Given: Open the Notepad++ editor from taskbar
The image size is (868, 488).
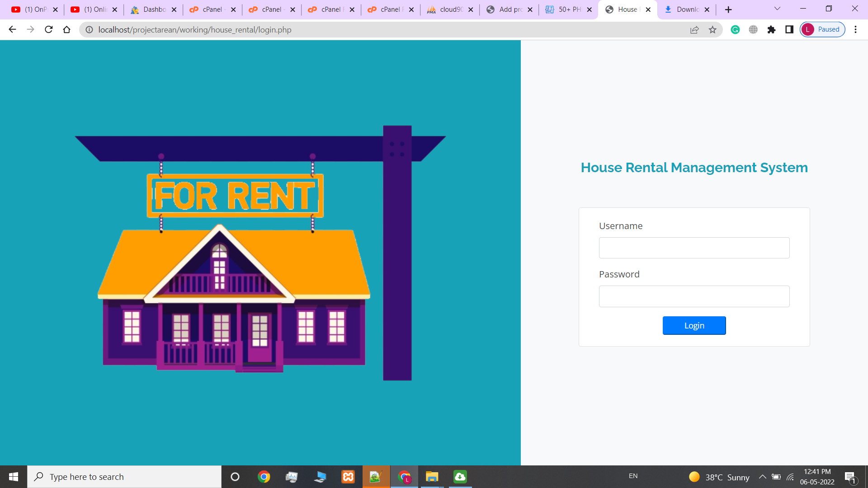Looking at the screenshot, I should (376, 476).
